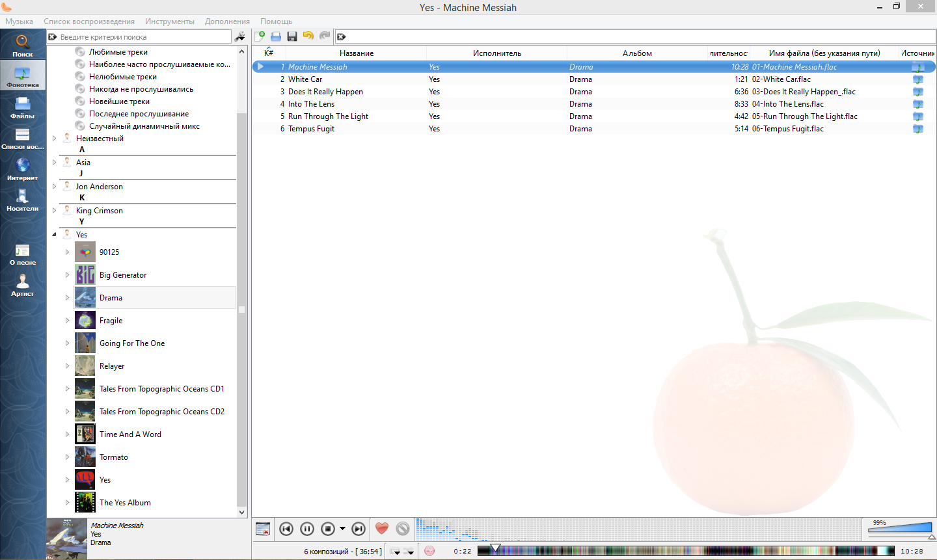Switch to the Интернет sidebar tab
937x560 pixels.
pos(23,169)
